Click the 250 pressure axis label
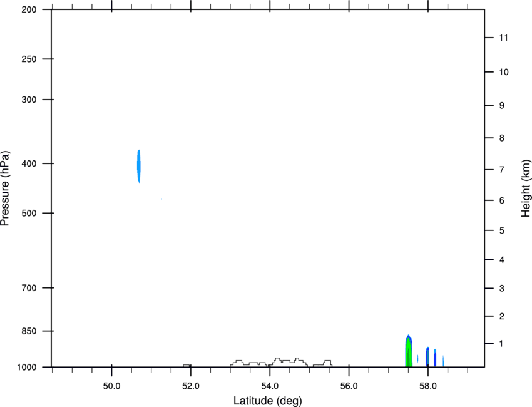 click(29, 59)
